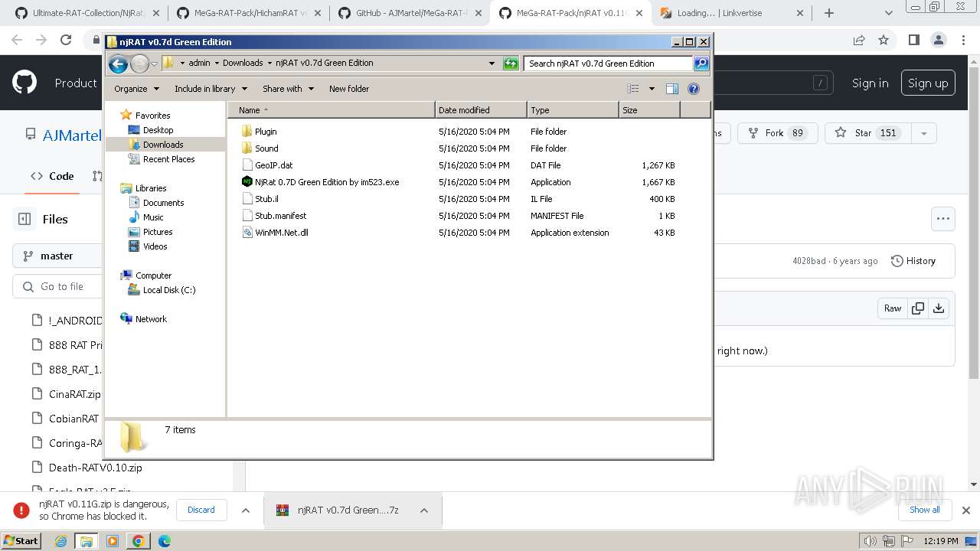Click the Raw file button
Viewport: 980px width, 551px height.
893,308
